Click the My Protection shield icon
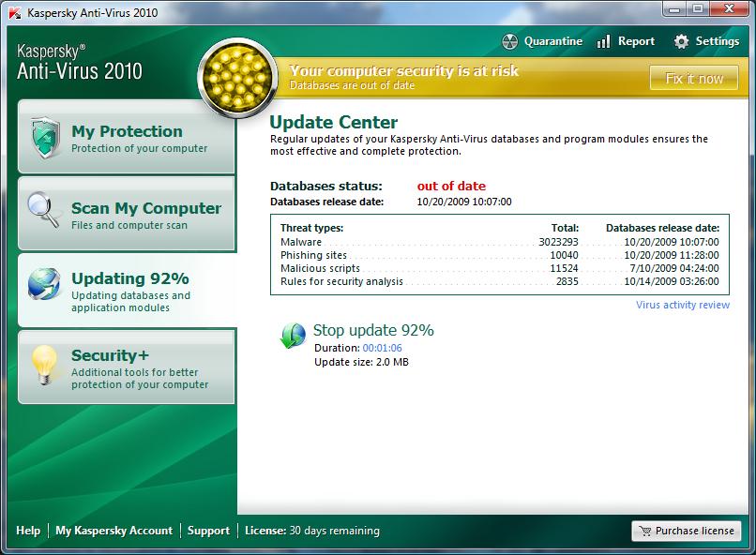This screenshot has height=555, width=756. (45, 138)
